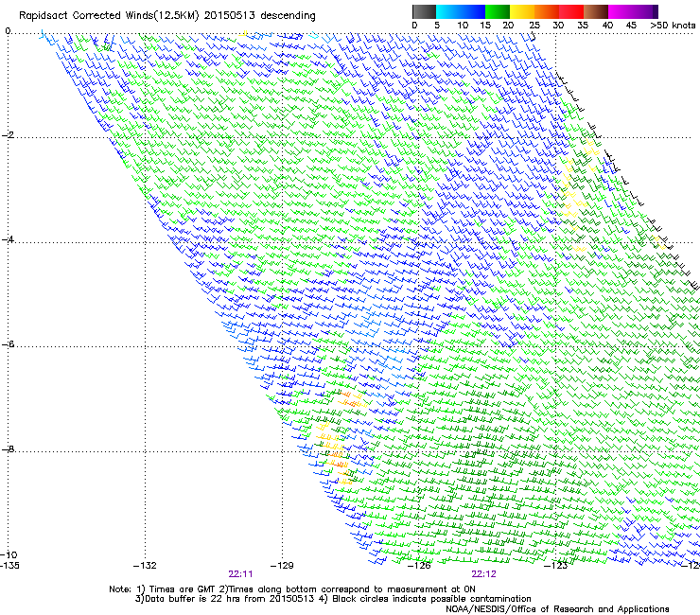Click the green 15-20 knots legend swatch
700x615 pixels.
click(x=498, y=11)
